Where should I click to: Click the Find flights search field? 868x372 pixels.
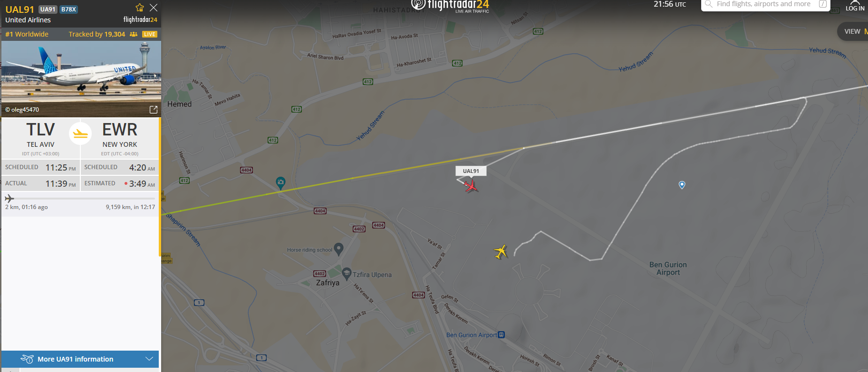coord(765,4)
